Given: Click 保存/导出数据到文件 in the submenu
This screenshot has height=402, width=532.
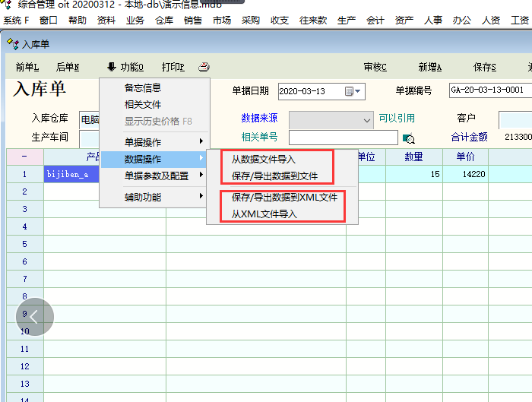Looking at the screenshot, I should pyautogui.click(x=274, y=176).
